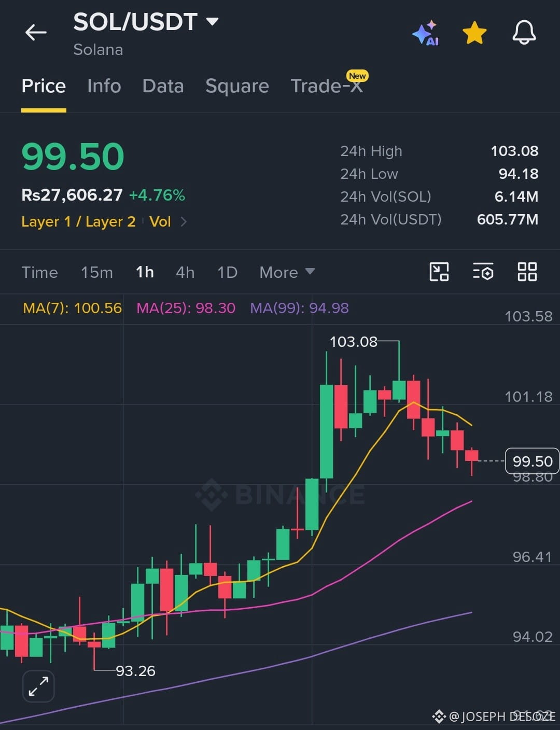Screen dimensions: 560x730
Task: Click the 94.02 price axis label
Action: pos(533,637)
